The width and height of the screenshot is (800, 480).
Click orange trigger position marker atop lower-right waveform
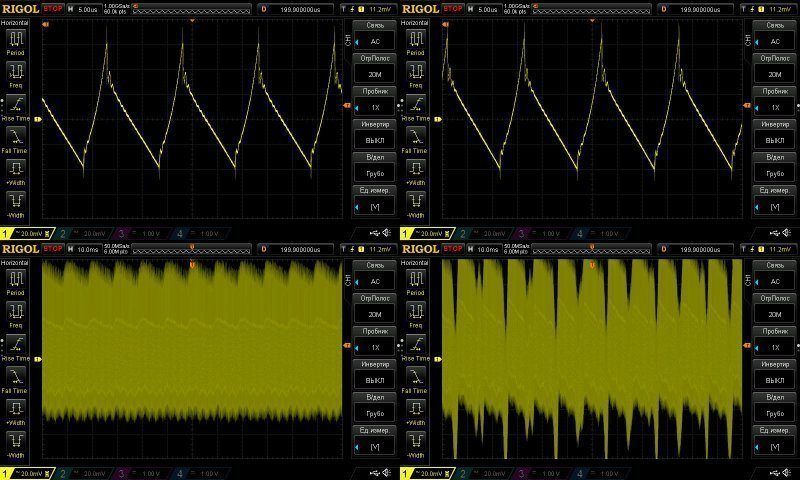pyautogui.click(x=592, y=265)
